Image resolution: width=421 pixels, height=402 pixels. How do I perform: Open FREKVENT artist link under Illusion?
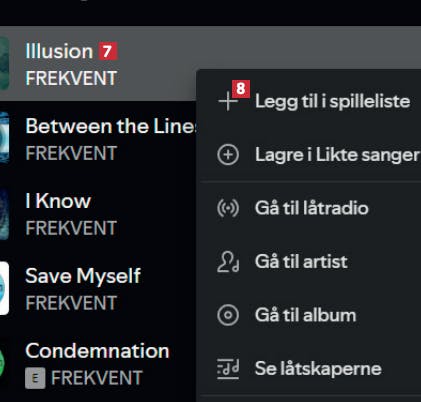[x=71, y=78]
